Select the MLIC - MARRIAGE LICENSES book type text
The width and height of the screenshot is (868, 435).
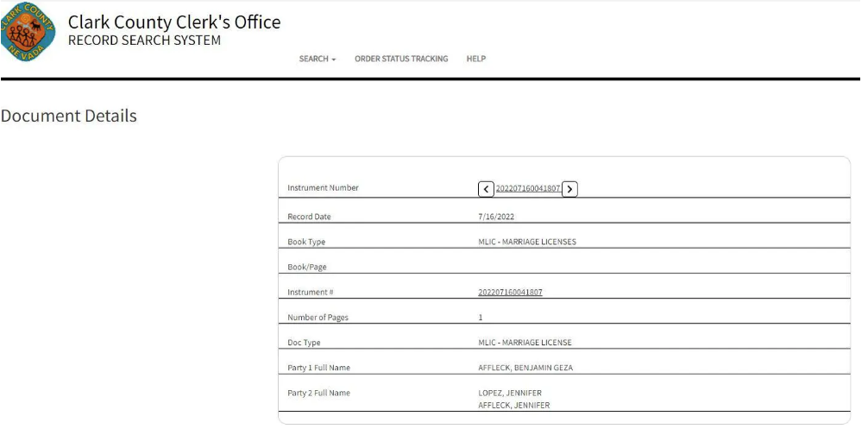pyautogui.click(x=526, y=242)
